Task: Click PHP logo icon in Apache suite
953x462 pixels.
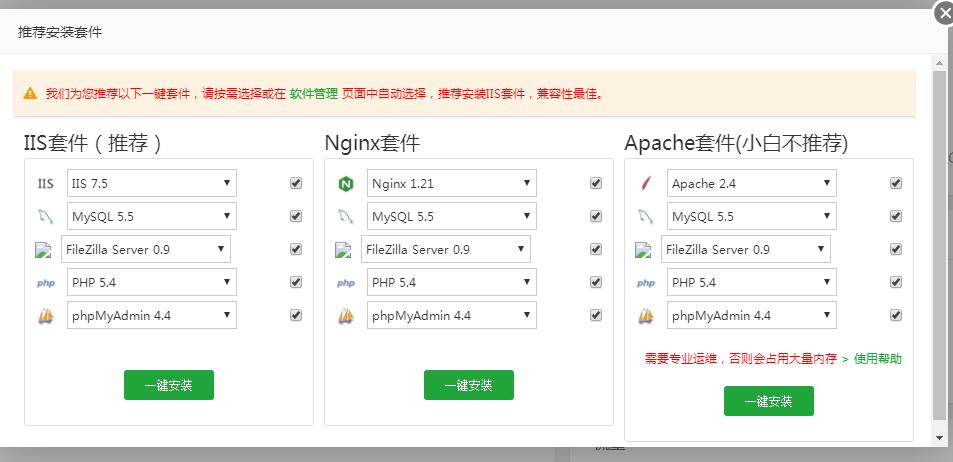Action: coord(646,283)
